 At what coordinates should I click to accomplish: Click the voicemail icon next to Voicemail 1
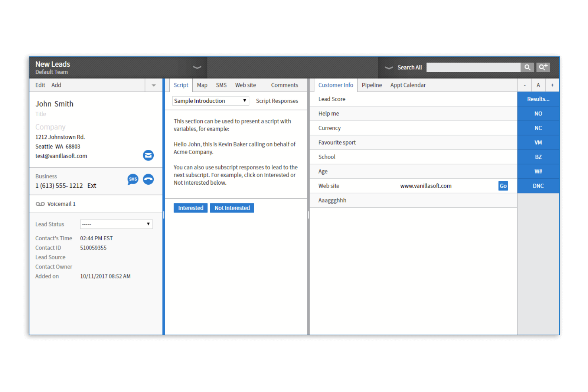[x=40, y=204]
